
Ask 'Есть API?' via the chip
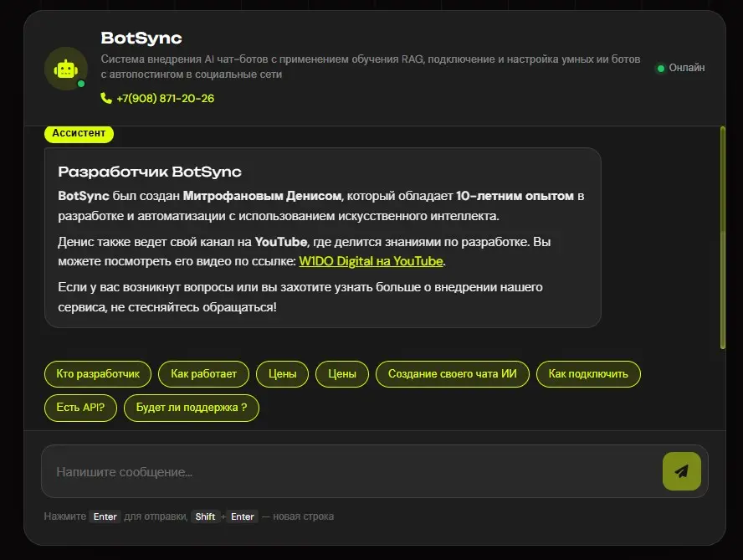point(80,408)
